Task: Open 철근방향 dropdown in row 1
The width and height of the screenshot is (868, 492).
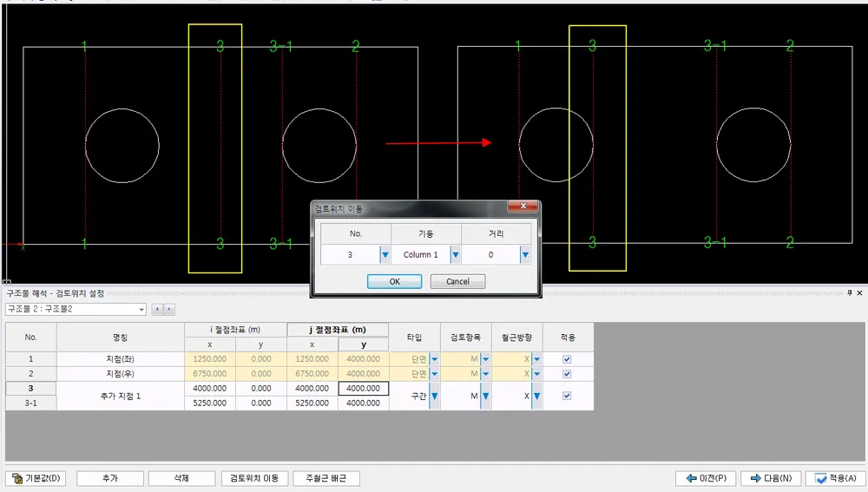Action: pos(536,359)
